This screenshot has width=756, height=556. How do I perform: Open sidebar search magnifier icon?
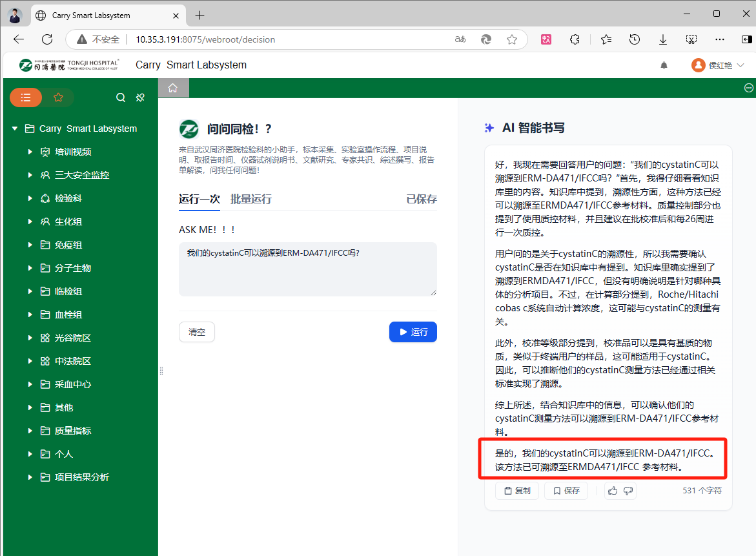click(x=121, y=98)
